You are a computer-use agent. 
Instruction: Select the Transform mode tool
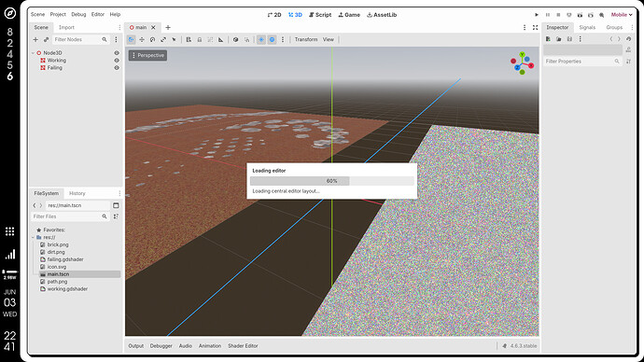(131, 39)
